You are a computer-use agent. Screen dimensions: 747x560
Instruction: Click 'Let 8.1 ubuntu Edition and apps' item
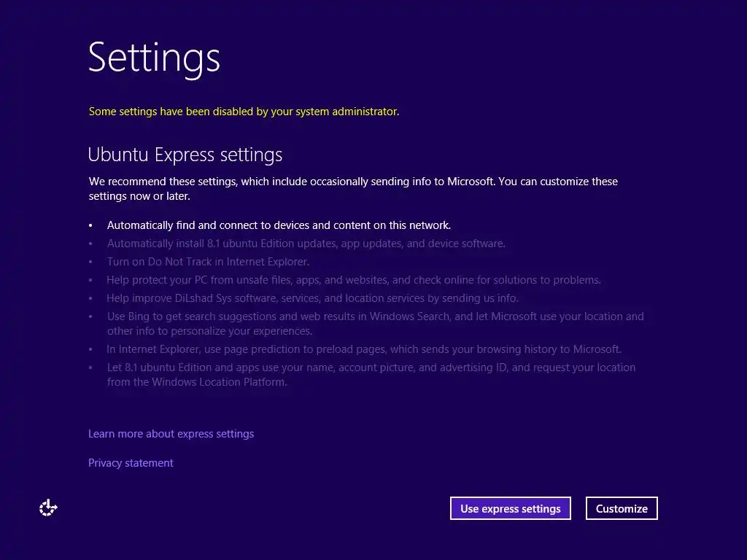(371, 374)
